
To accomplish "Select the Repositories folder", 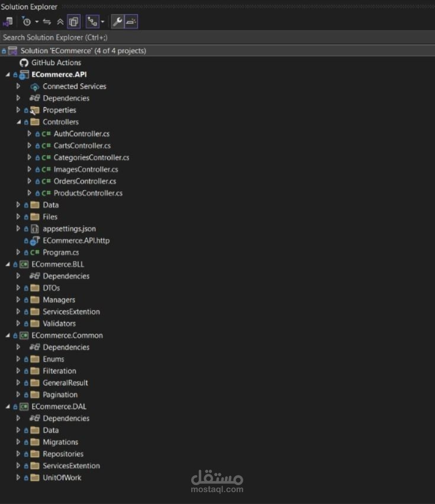I will pos(63,454).
